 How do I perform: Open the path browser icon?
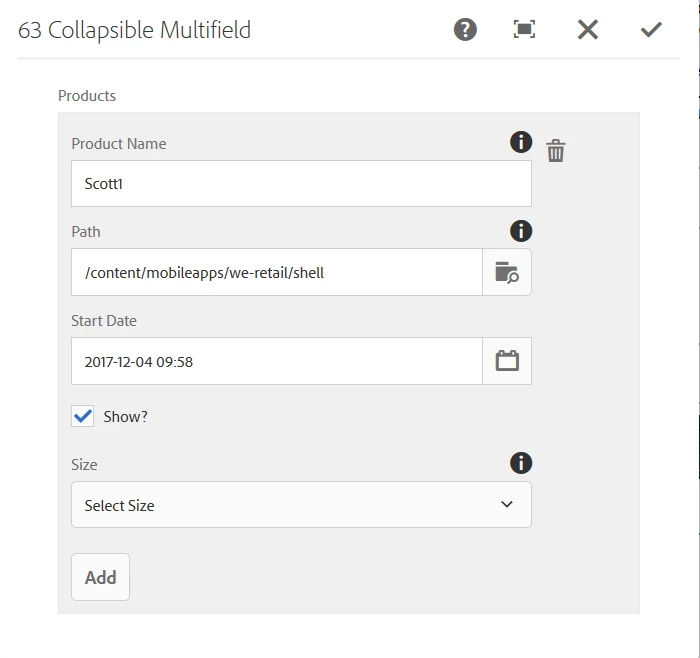[507, 272]
